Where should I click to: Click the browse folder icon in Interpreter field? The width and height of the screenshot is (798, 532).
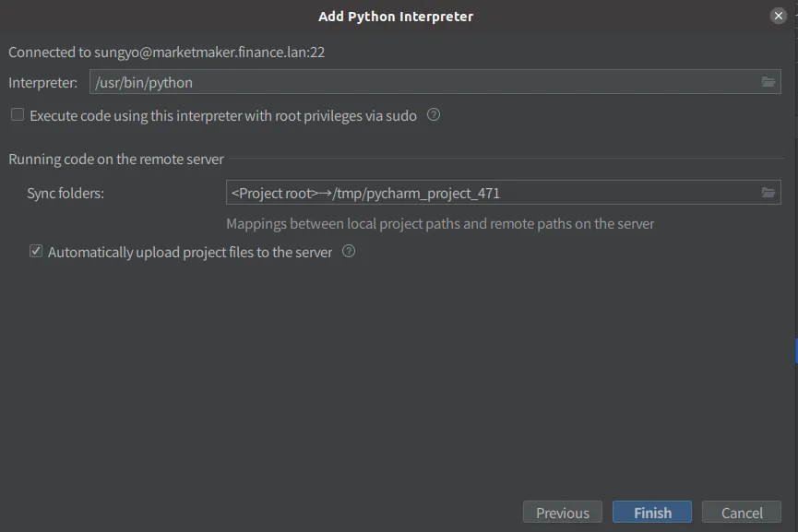click(x=768, y=82)
